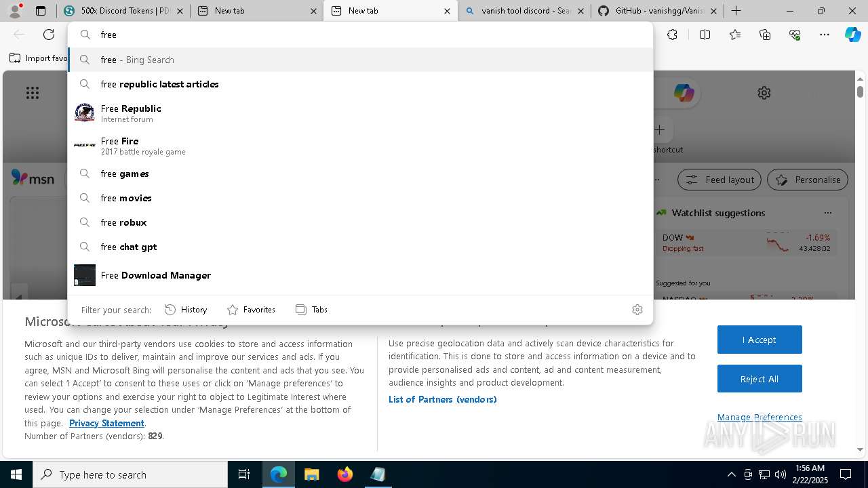Open the Privacy Statement link
This screenshot has width=868, height=488.
(x=106, y=423)
